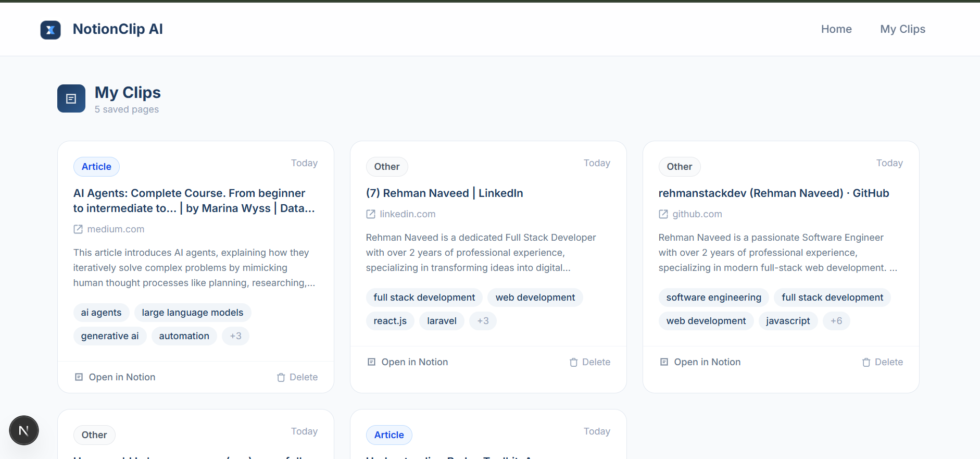The image size is (980, 459).
Task: Click the Notion icon on the AI Agents card
Action: point(79,377)
